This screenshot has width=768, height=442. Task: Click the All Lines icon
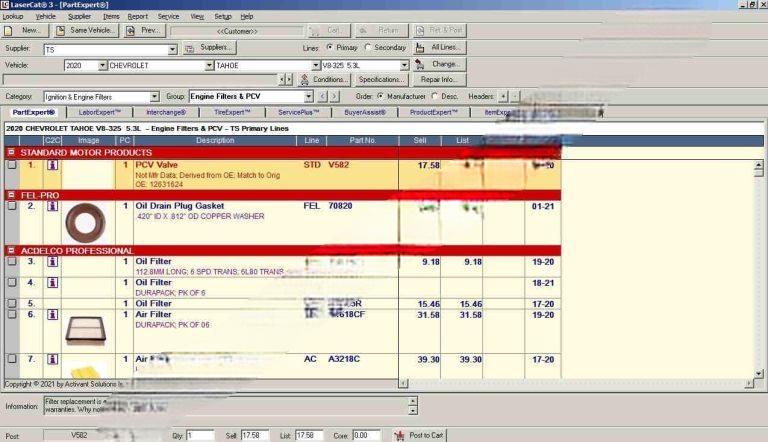pos(420,48)
